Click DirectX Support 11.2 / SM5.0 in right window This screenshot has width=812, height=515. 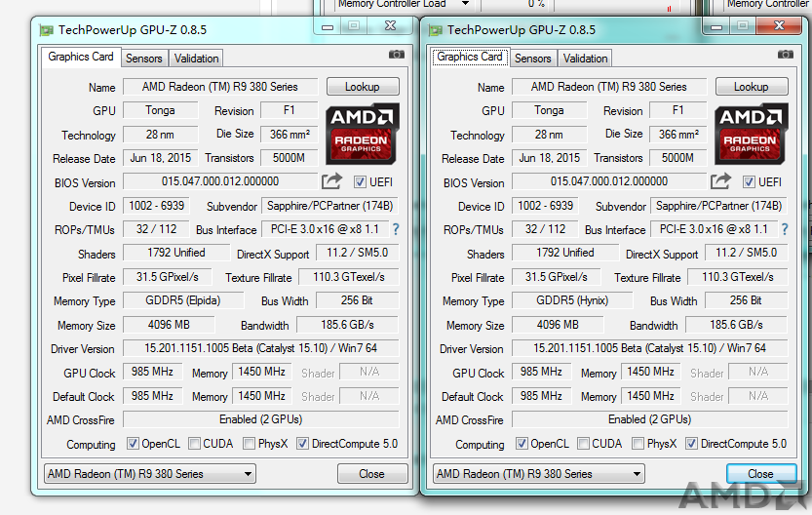tap(747, 253)
